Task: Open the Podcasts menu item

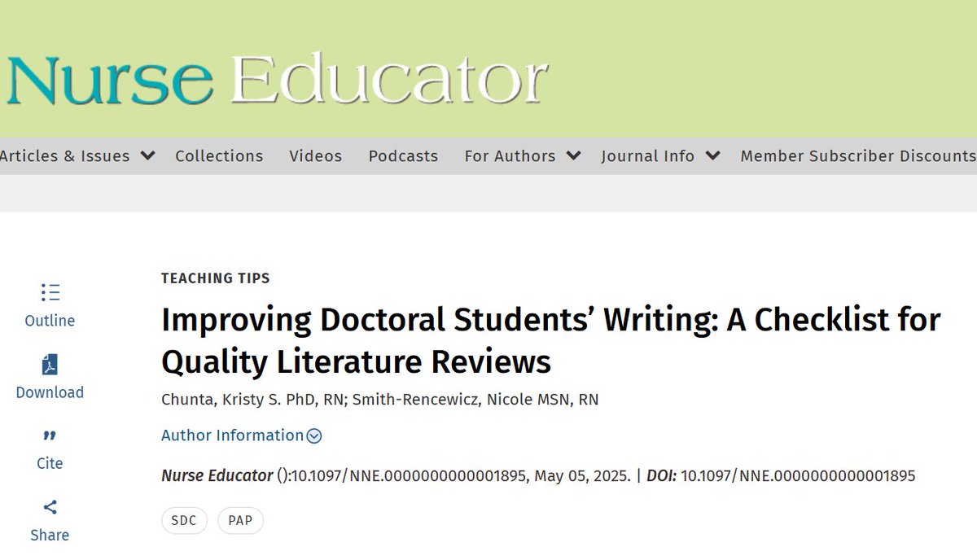Action: point(403,155)
